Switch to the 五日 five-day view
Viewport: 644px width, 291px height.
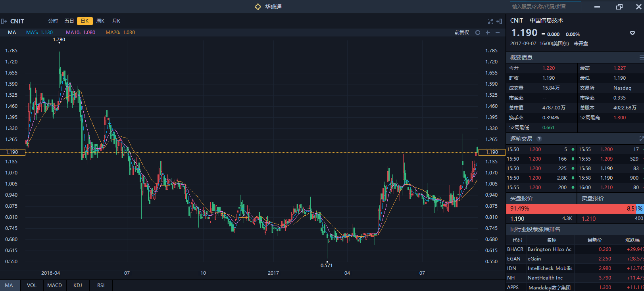click(69, 21)
